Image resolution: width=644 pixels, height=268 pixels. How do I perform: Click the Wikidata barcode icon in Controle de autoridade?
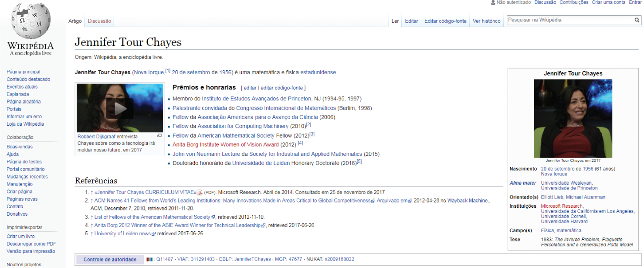(x=150, y=259)
